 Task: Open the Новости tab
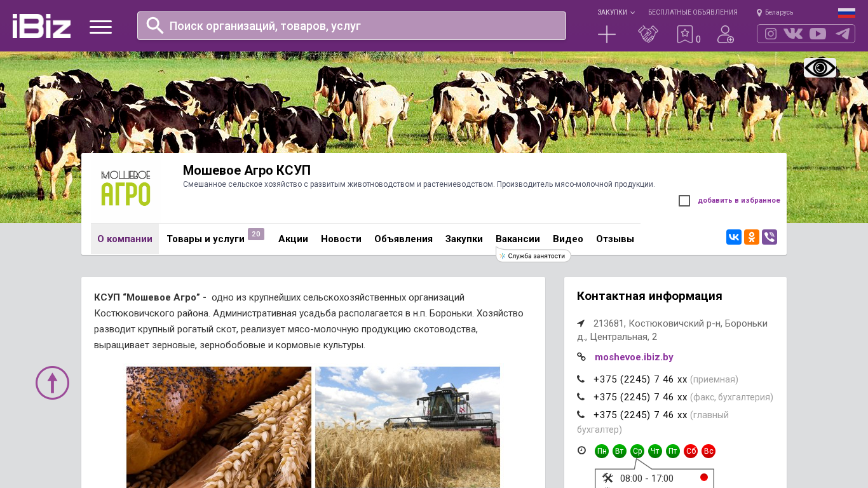[341, 239]
